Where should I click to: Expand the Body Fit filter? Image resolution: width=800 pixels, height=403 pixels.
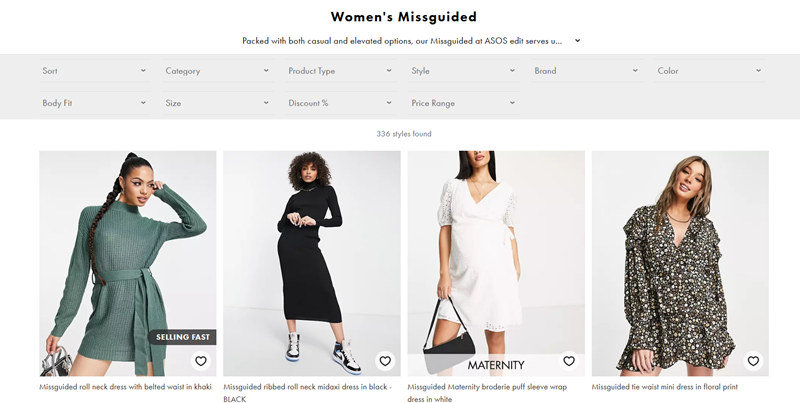94,103
